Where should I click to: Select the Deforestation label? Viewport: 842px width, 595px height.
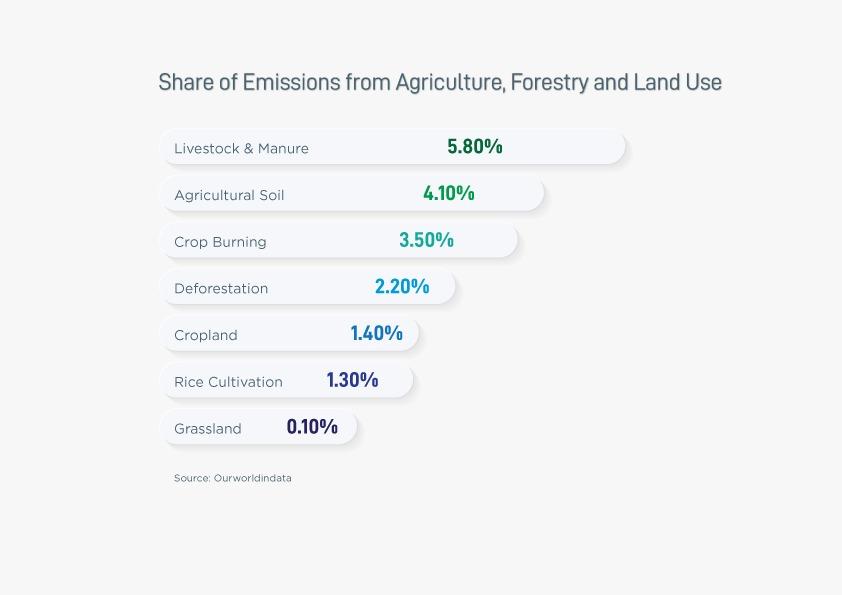[221, 288]
